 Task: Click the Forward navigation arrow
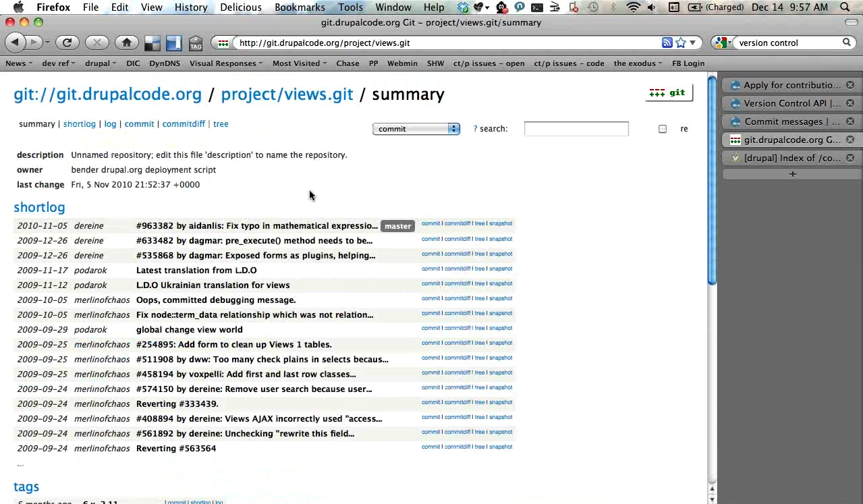[34, 43]
